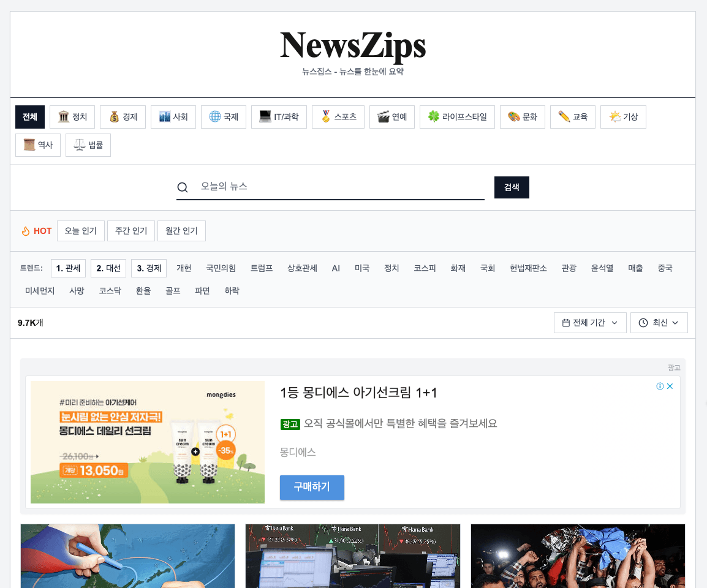Open the 교육 category with pencil icon
The image size is (707, 588).
[573, 117]
